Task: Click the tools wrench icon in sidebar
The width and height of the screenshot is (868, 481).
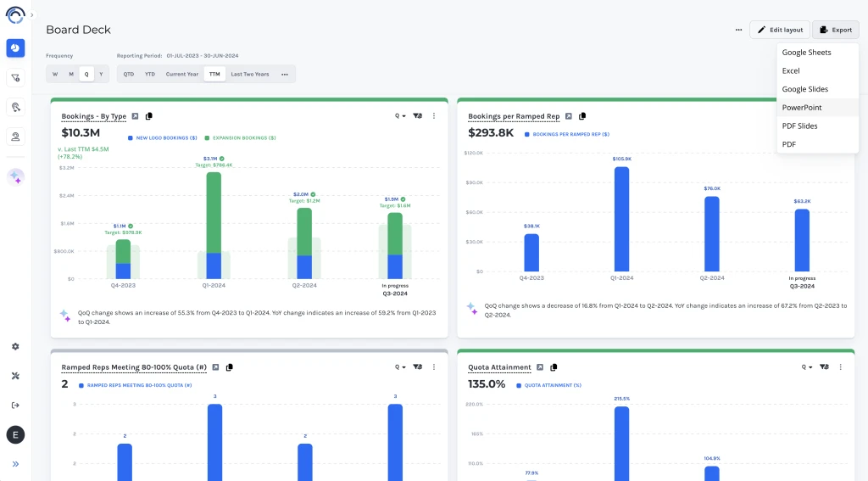Action: pyautogui.click(x=15, y=376)
